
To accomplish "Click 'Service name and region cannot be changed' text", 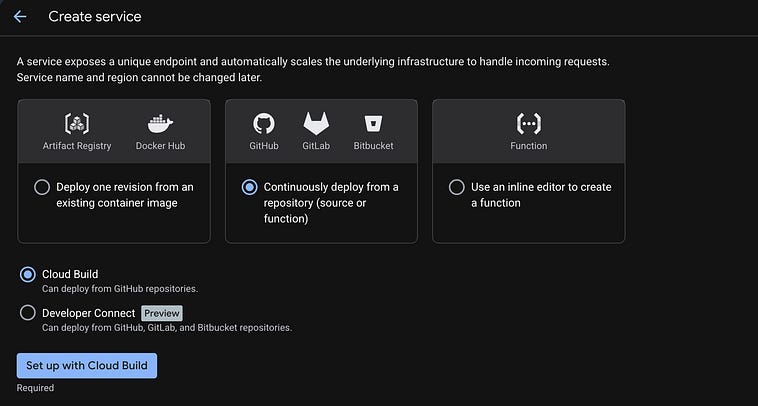I will point(139,77).
